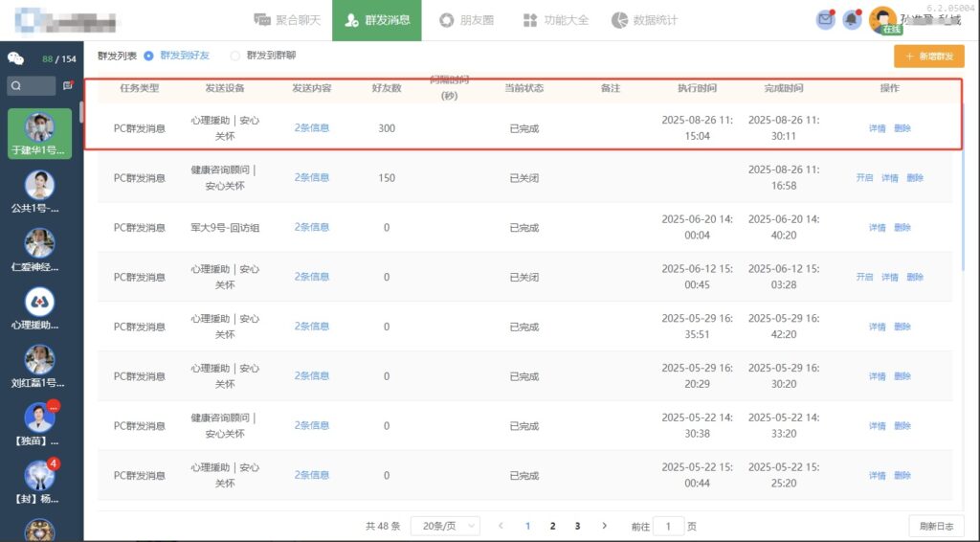
Task: Go to next page using right chevron
Action: coord(604,526)
